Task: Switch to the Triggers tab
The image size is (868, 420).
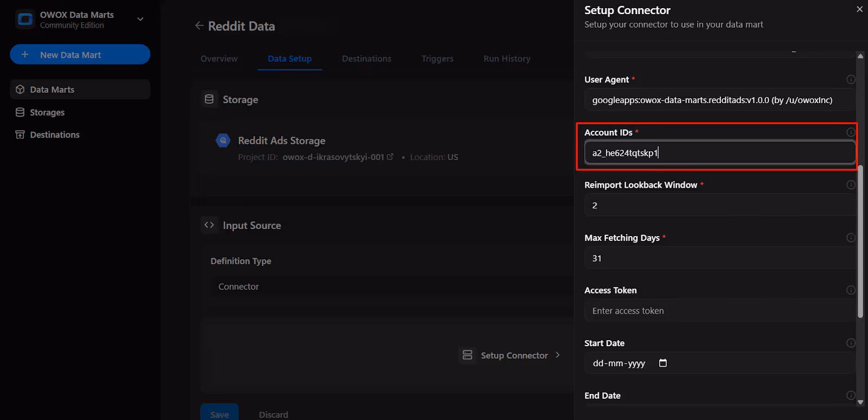Action: tap(437, 59)
